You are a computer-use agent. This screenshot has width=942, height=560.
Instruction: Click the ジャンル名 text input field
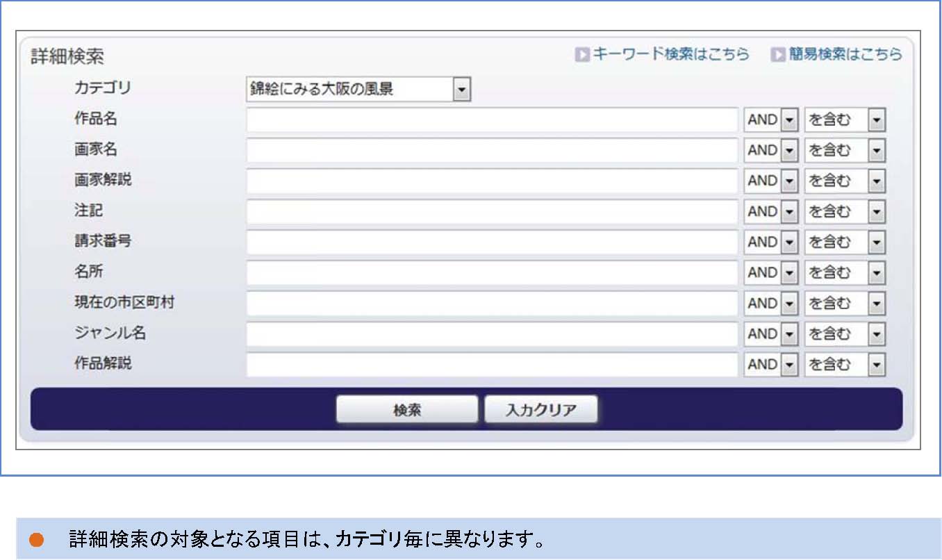(492, 333)
